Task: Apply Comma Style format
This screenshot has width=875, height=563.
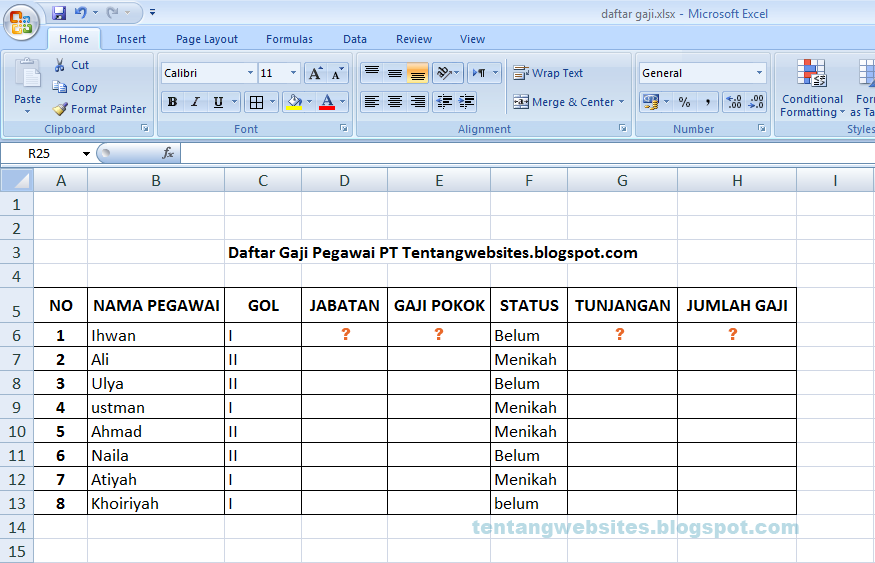Action: 707,102
